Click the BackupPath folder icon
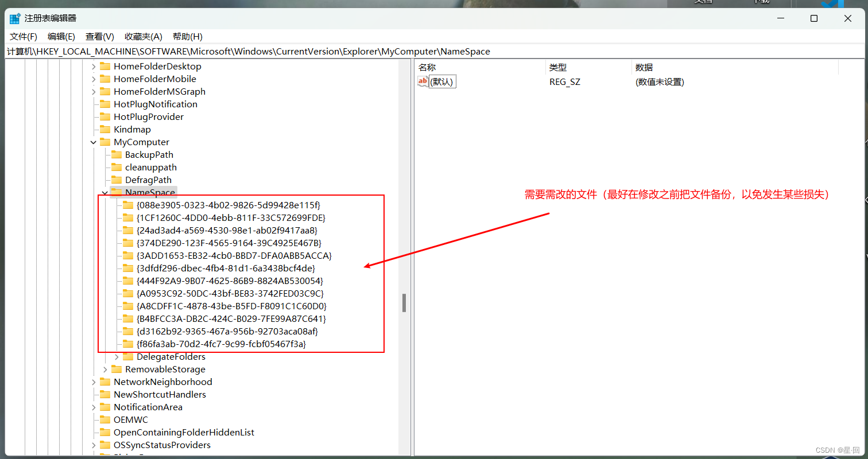This screenshot has width=868, height=459. tap(117, 154)
